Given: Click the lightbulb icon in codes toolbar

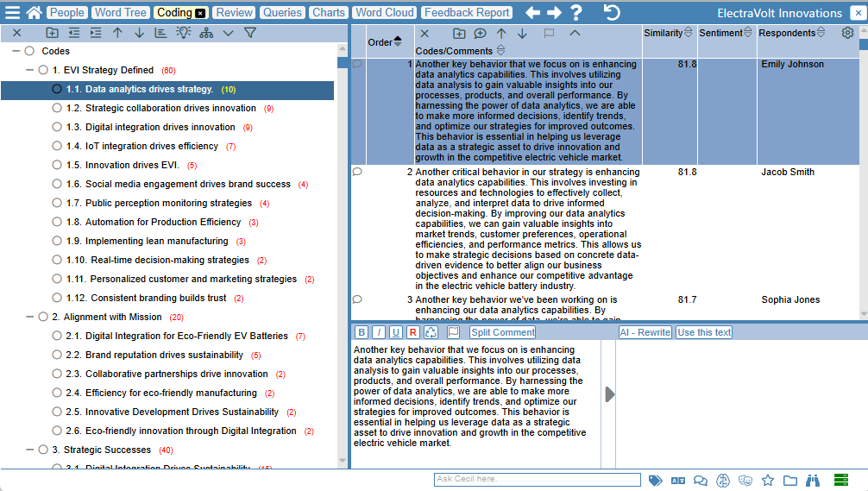Looking at the screenshot, I should point(183,33).
